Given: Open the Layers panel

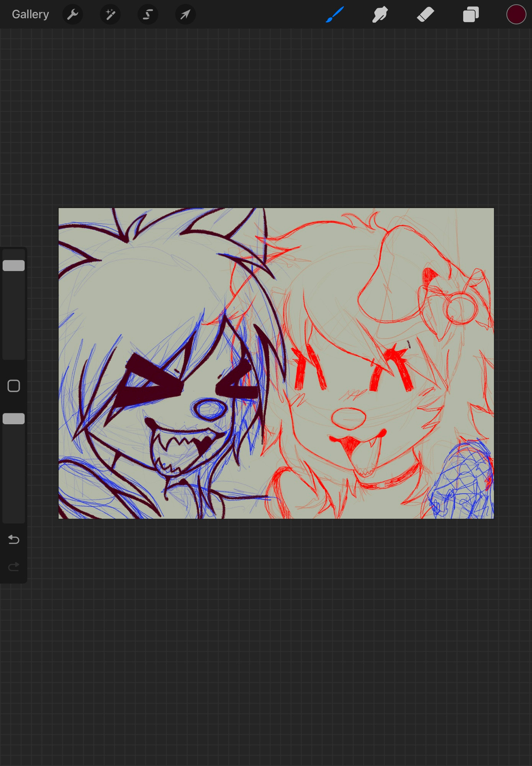Looking at the screenshot, I should pyautogui.click(x=471, y=15).
